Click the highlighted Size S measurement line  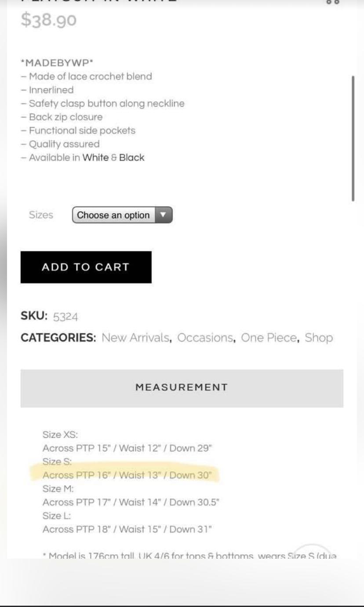(127, 475)
